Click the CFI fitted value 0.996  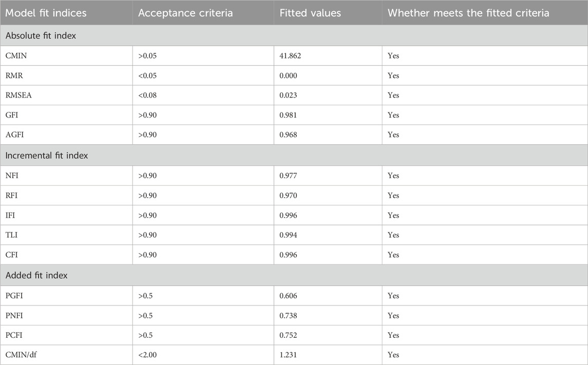(289, 255)
